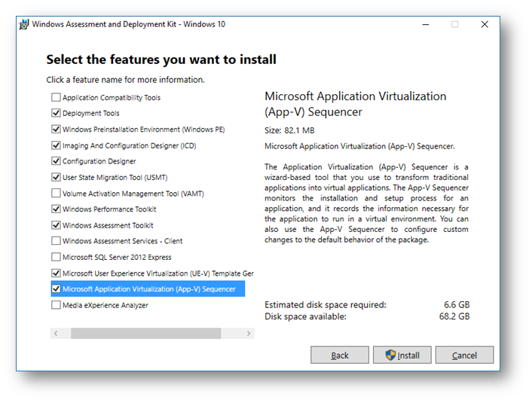
Task: Click the '6.6 GB' disk space value
Action: pos(457,304)
